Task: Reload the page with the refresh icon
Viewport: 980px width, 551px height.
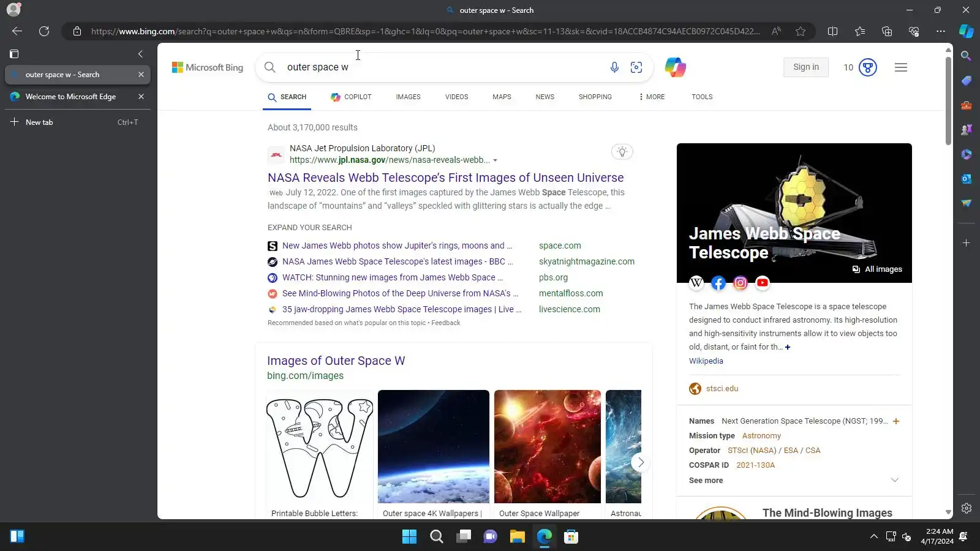Action: pos(44,31)
